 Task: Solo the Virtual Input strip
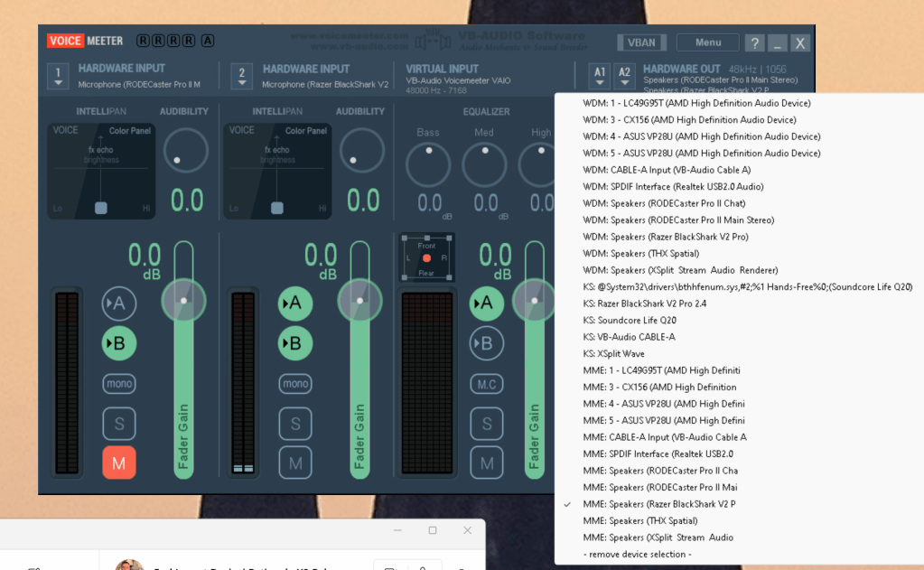487,424
